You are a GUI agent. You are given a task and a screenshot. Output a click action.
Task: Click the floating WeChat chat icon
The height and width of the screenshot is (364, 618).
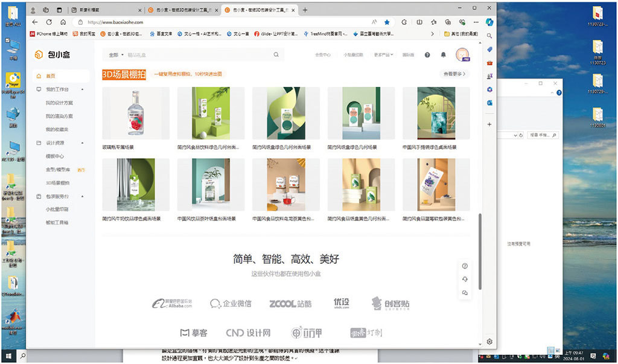click(465, 292)
